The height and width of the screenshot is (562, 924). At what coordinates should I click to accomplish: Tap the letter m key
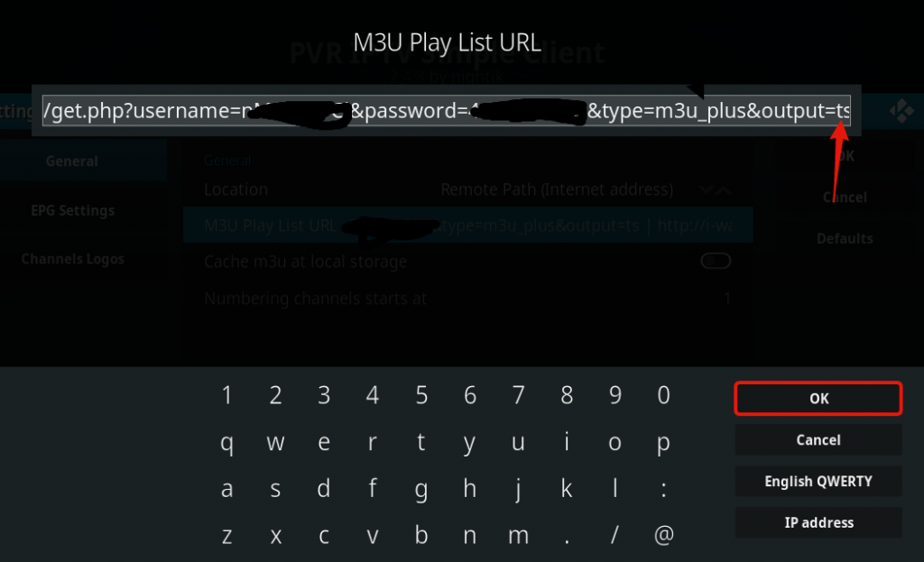pyautogui.click(x=518, y=535)
